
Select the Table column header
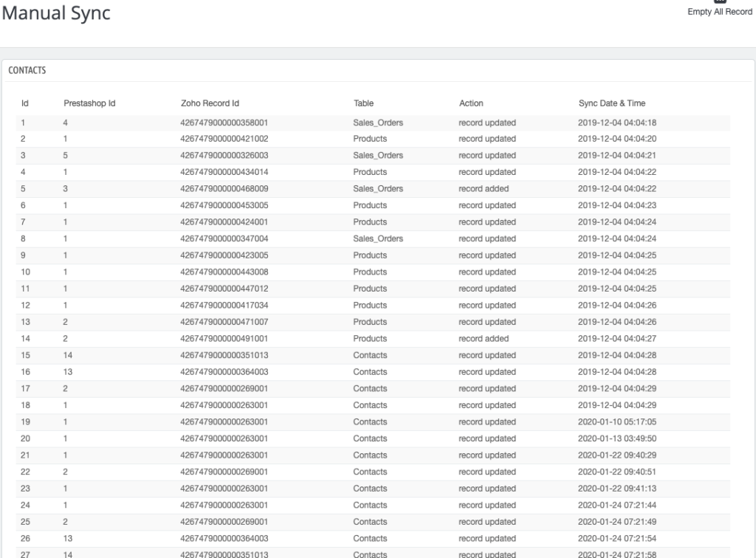click(363, 103)
